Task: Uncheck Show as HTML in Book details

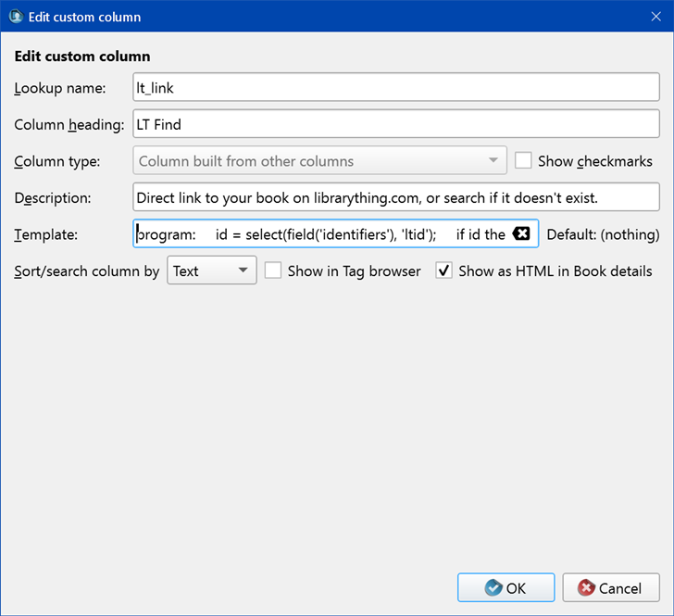Action: coord(444,271)
